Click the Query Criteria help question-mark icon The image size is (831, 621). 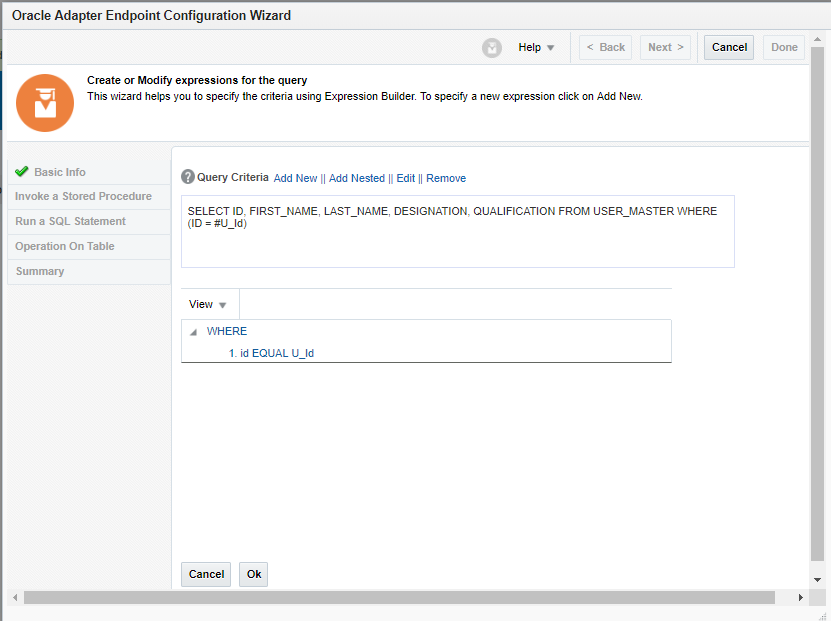click(188, 178)
